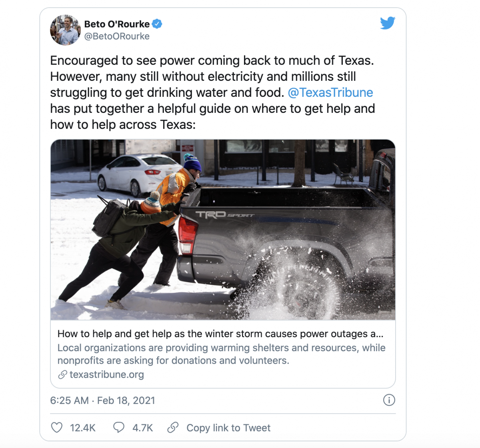Like the tweet with heart icon
Viewport: 480px width, 448px height.
point(57,428)
